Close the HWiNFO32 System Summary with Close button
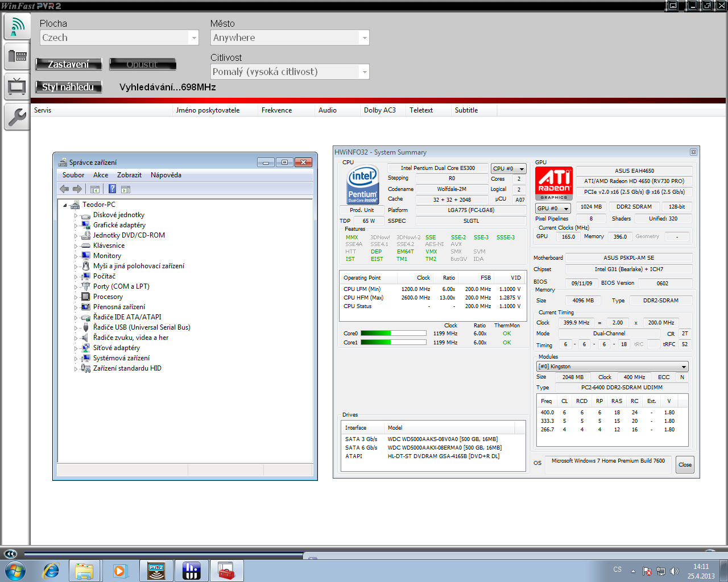728x582 pixels. (x=685, y=465)
